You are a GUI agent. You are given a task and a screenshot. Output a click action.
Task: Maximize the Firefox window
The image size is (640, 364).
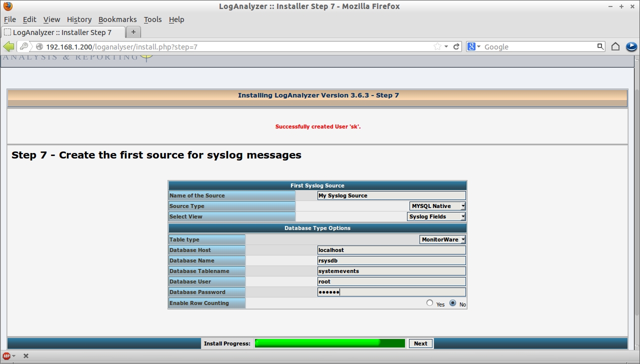(x=621, y=6)
